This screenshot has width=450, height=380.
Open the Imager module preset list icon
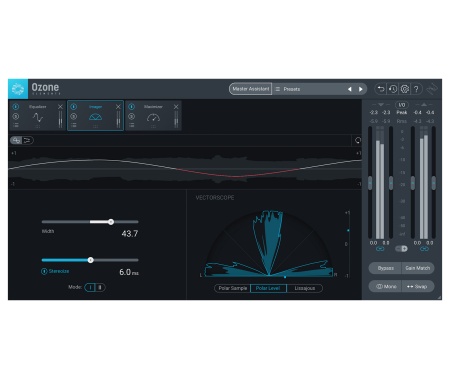pos(74,125)
